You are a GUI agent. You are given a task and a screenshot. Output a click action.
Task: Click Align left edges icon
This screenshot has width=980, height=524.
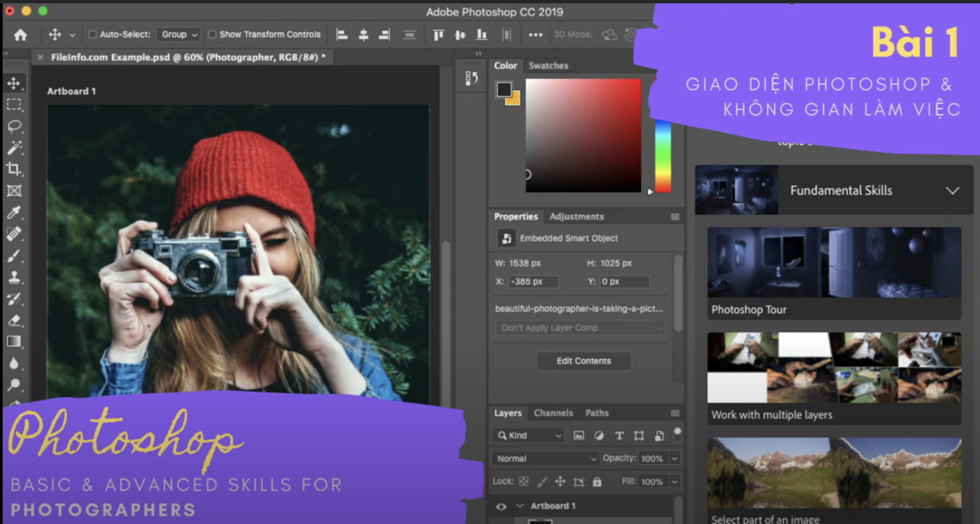coord(342,35)
